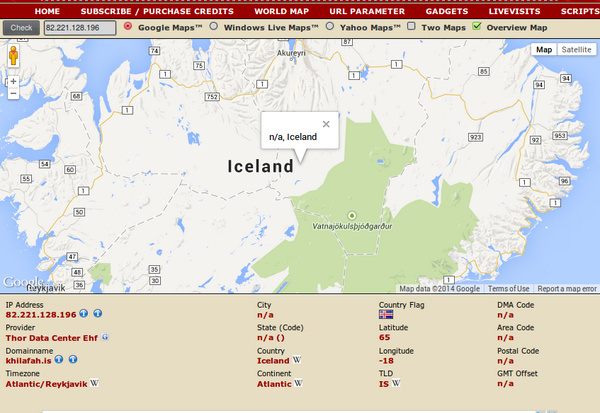The width and height of the screenshot is (600, 413).
Task: Click the Google logo on the map
Action: (23, 282)
